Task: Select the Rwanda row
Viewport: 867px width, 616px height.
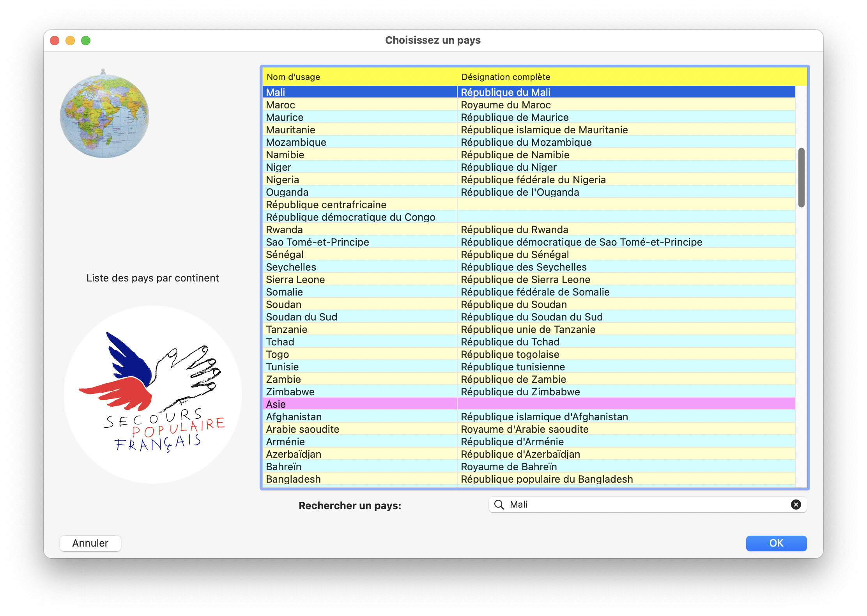Action: (529, 229)
